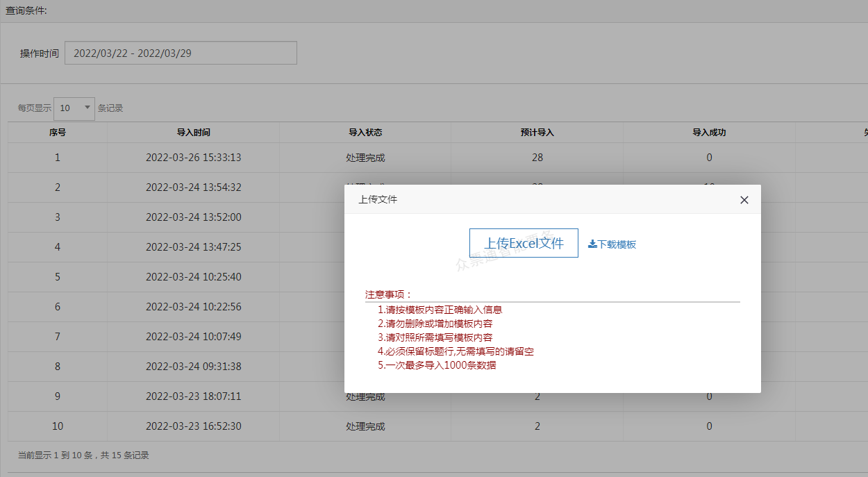
Task: Click 处理完成 status in row 10
Action: (x=365, y=426)
